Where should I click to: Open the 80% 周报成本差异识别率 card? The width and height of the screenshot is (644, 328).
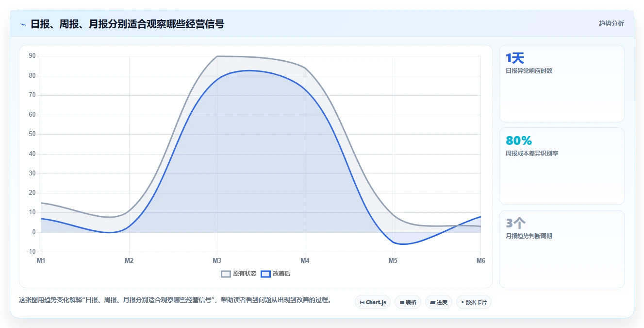pyautogui.click(x=561, y=166)
